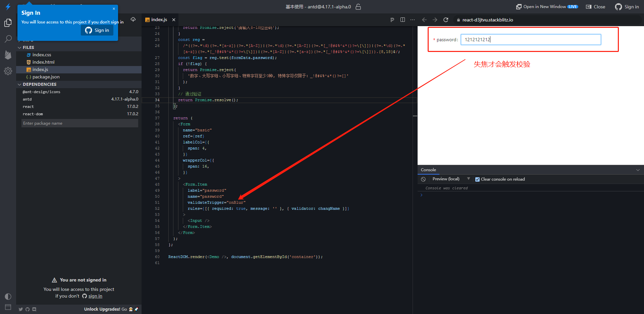The height and width of the screenshot is (314, 644).
Task: Click the split editor panel icon
Action: tap(402, 20)
